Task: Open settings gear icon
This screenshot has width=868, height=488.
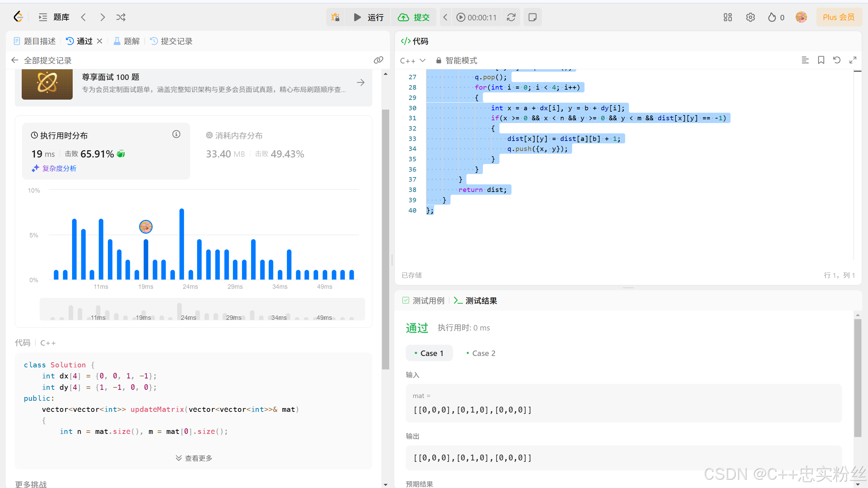Action: coord(751,17)
